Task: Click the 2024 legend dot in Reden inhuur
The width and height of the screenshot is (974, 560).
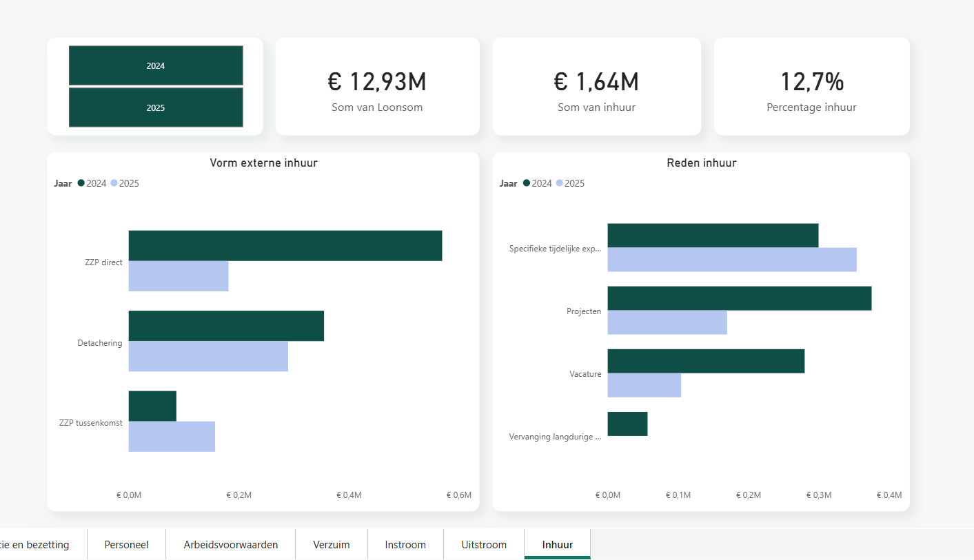Action: click(527, 183)
